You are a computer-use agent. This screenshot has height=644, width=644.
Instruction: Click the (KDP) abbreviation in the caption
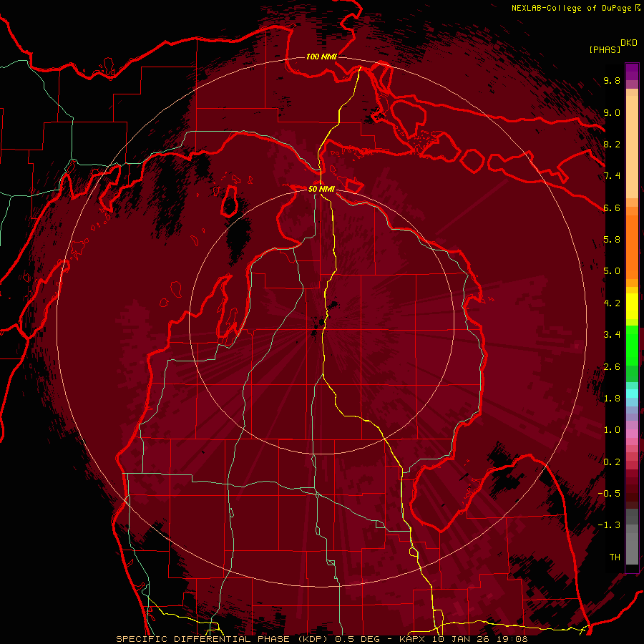(x=312, y=639)
